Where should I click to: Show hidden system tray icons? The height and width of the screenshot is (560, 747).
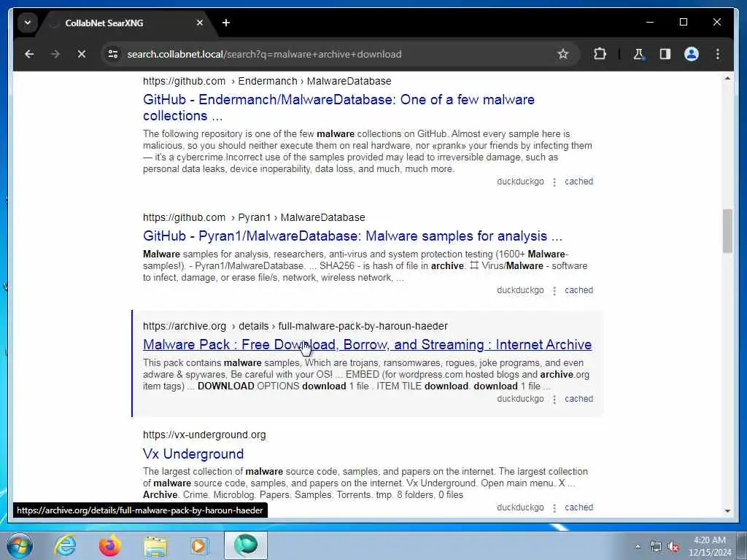click(638, 546)
